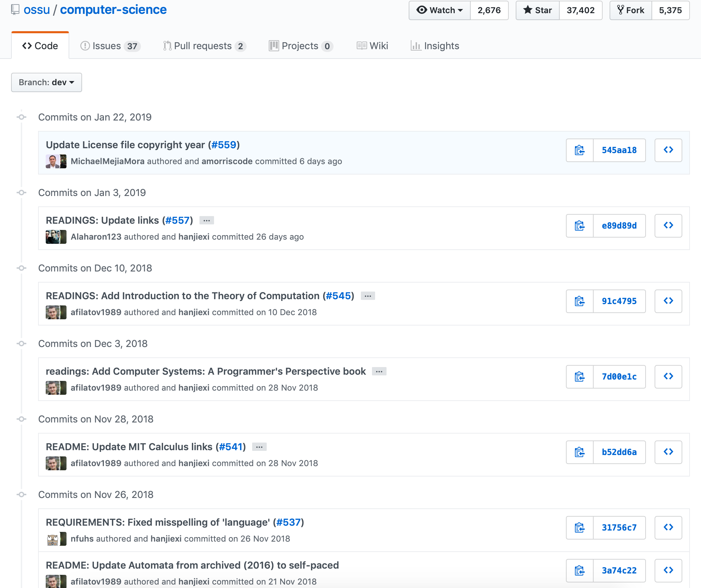
Task: Open commit hash 3a74c22
Action: pyautogui.click(x=619, y=571)
